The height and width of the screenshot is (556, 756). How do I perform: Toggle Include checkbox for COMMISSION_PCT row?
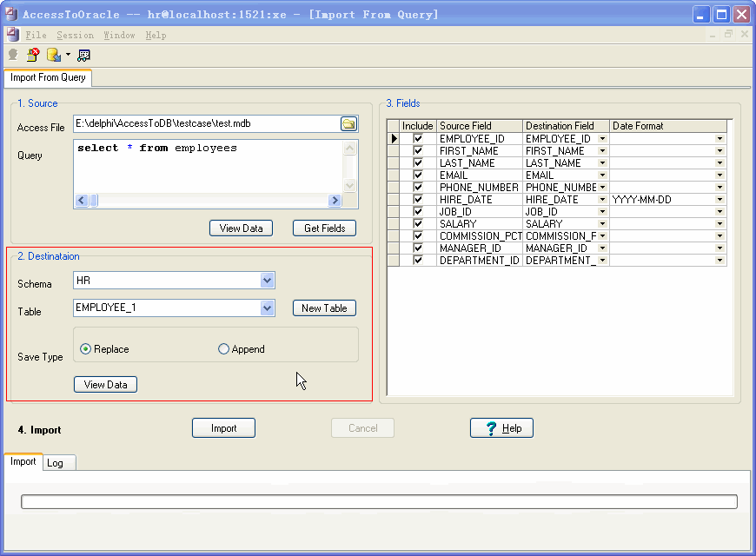(x=418, y=235)
